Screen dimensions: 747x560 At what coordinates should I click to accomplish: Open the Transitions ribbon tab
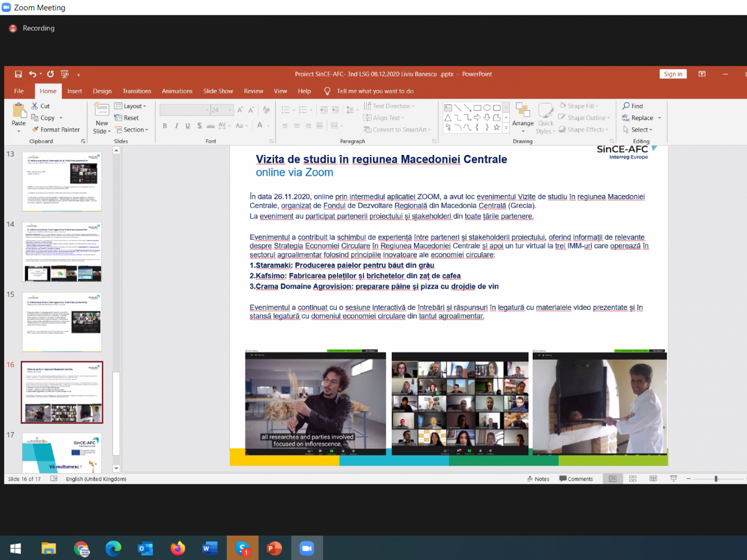[137, 91]
